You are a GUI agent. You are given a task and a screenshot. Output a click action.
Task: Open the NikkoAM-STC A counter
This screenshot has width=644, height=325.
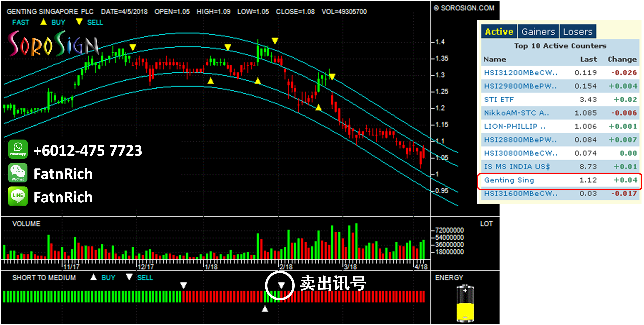[516, 113]
